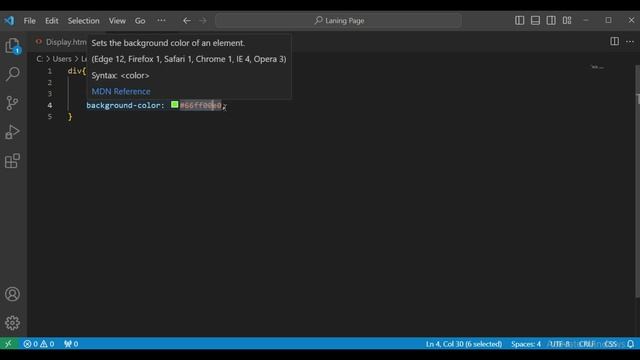Toggle Primary Side Bar layout icon

519,20
